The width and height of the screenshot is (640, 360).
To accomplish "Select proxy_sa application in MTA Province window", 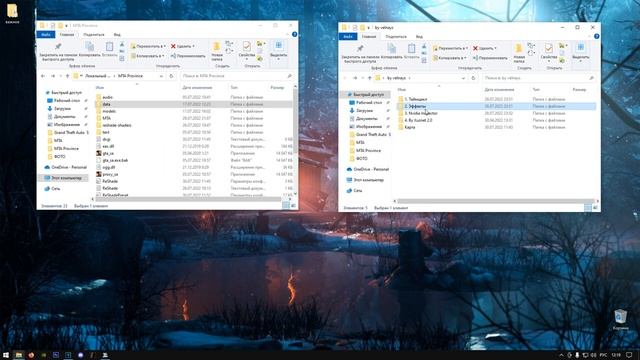I will (x=110, y=174).
